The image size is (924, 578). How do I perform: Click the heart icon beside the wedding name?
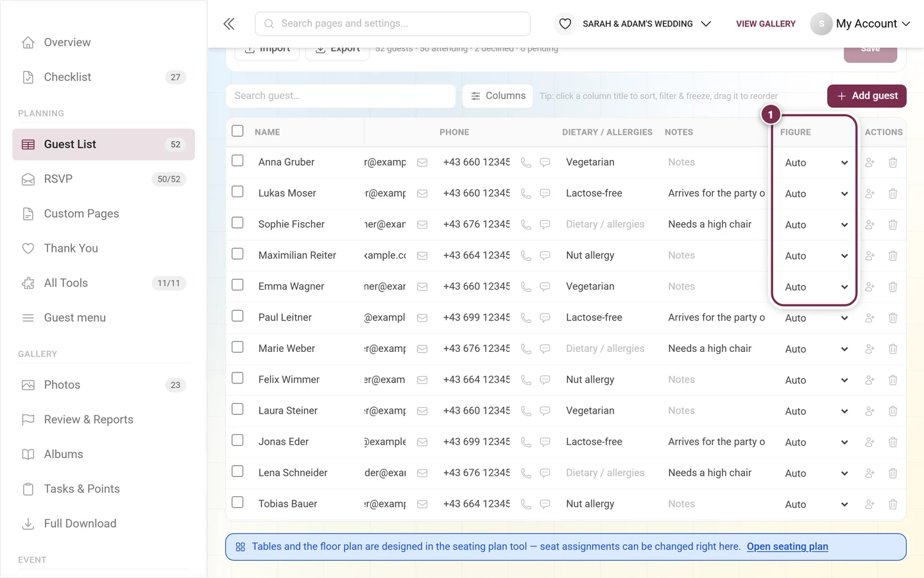pos(565,24)
